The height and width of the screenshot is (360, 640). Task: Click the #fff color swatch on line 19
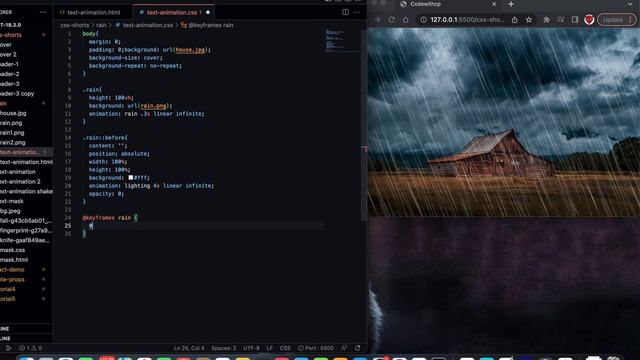point(131,178)
